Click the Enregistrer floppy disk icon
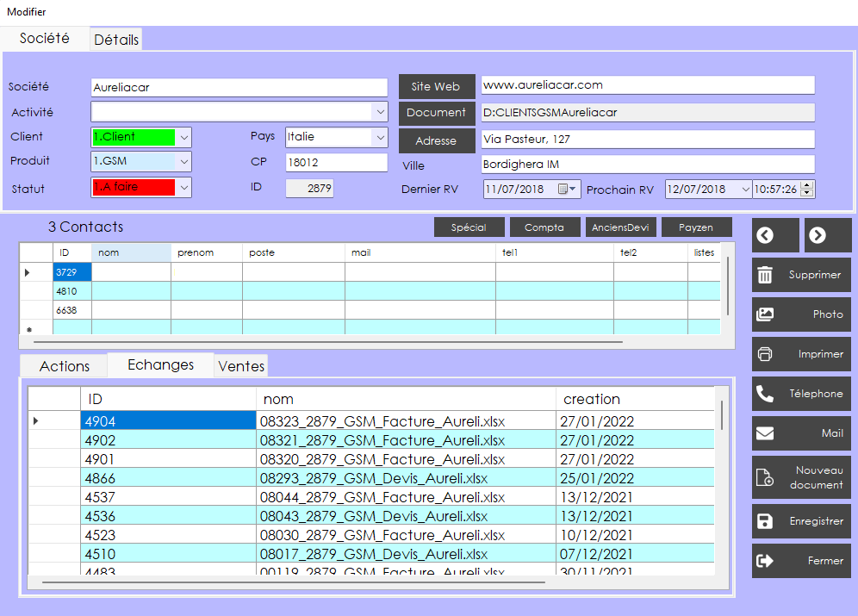 [764, 521]
